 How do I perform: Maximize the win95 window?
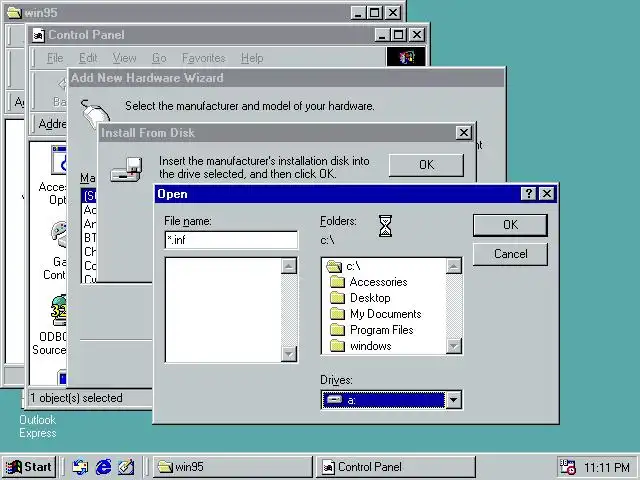pyautogui.click(x=374, y=13)
